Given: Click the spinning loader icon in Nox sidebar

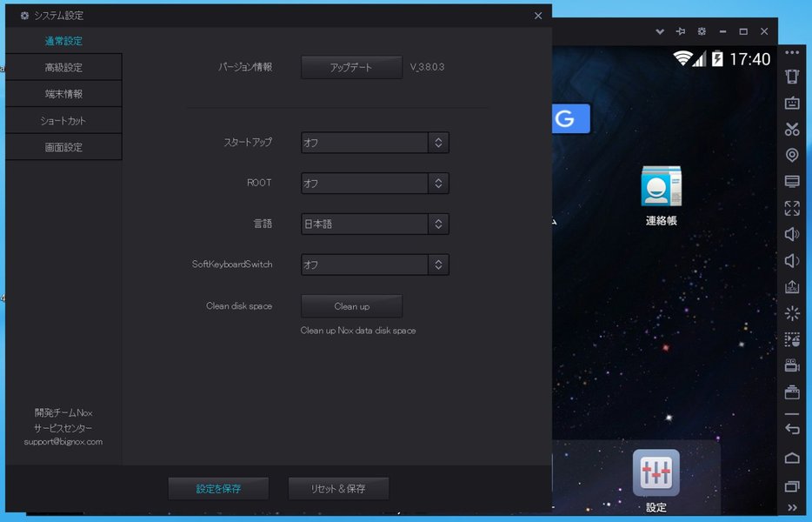Looking at the screenshot, I should (792, 313).
